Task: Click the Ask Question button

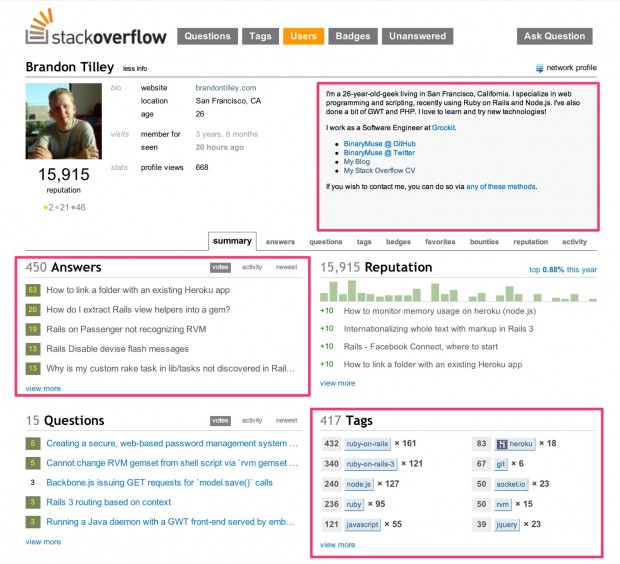Action: pyautogui.click(x=554, y=36)
